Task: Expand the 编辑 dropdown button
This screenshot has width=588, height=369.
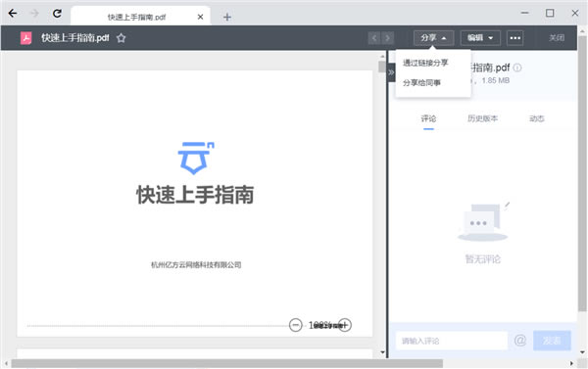Action: 480,38
